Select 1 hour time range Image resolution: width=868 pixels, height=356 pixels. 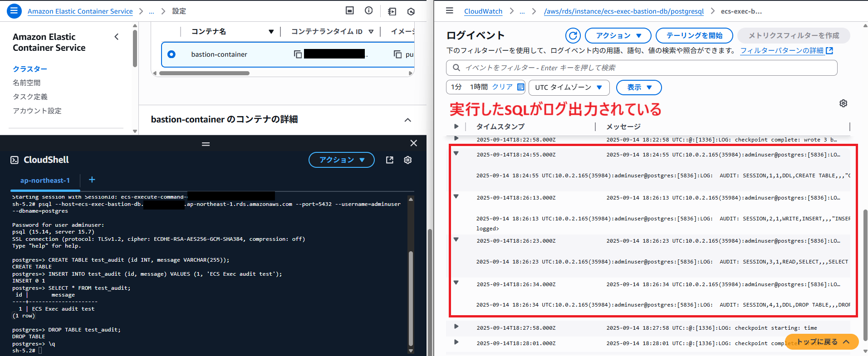coord(479,87)
